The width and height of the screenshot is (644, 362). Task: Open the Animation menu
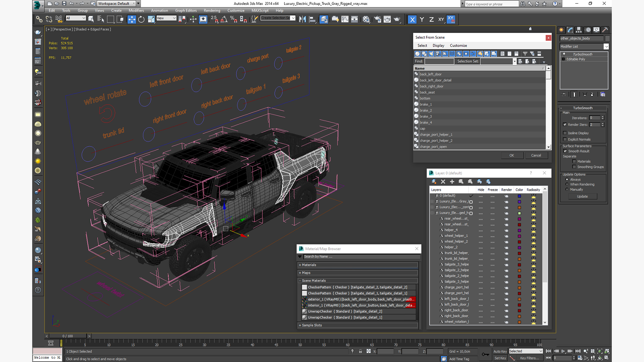click(x=159, y=10)
